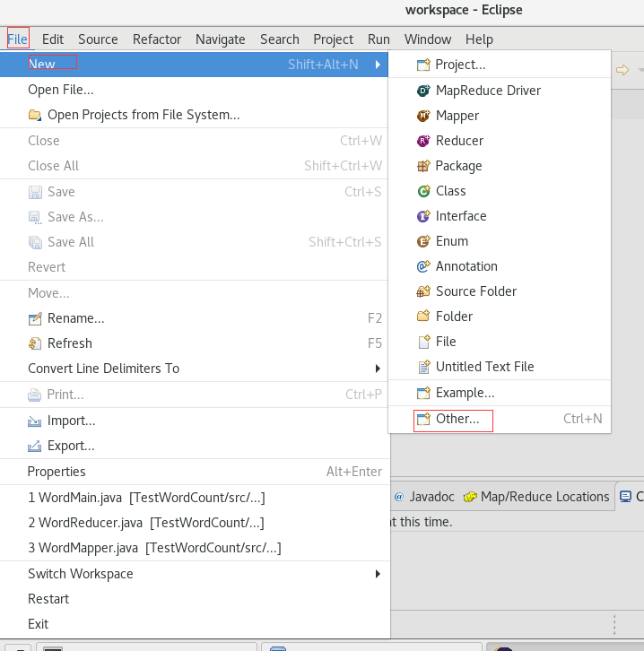
Task: Click the New menu item label
Action: [41, 64]
